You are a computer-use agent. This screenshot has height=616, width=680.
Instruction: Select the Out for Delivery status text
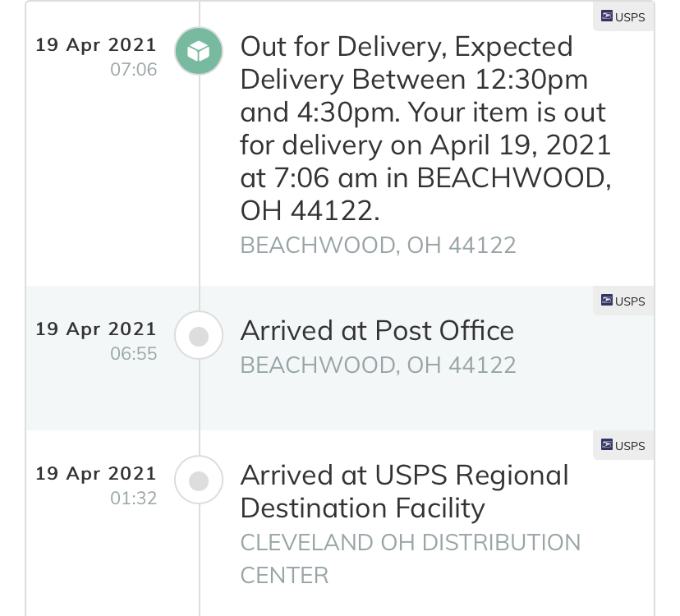tap(425, 128)
